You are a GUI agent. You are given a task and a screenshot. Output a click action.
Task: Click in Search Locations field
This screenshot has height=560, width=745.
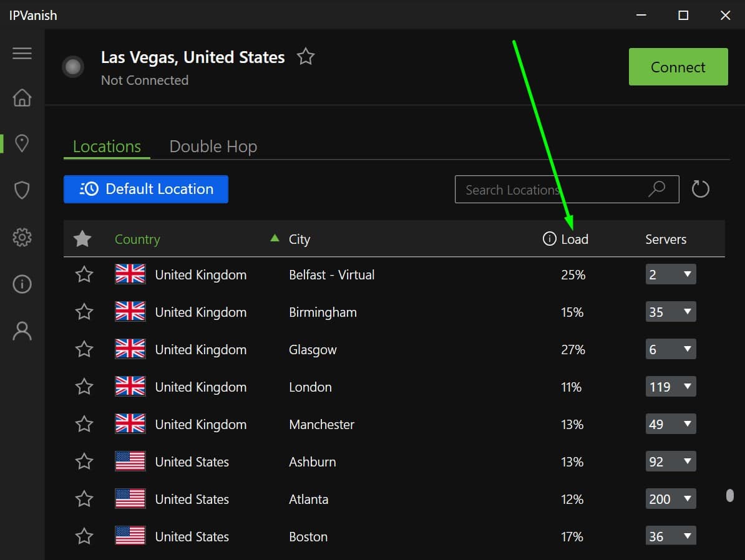pos(567,189)
